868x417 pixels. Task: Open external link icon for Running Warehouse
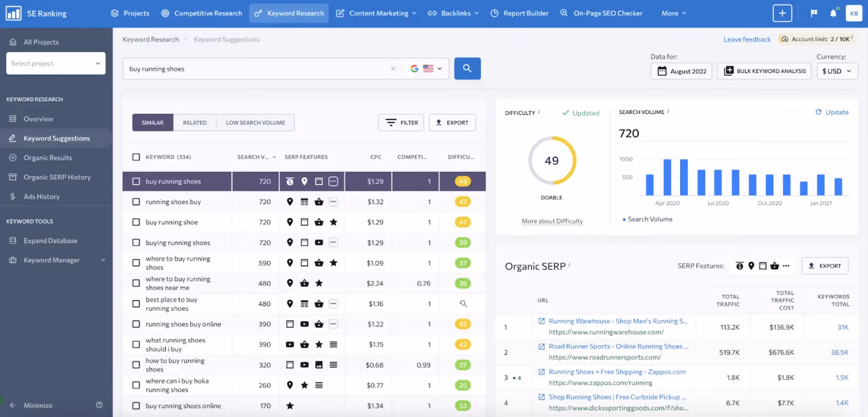pyautogui.click(x=542, y=321)
